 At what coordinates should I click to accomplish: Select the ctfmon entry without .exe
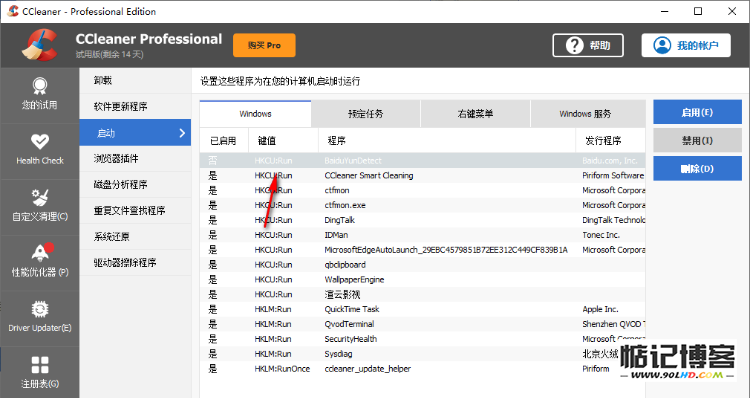coord(422,190)
